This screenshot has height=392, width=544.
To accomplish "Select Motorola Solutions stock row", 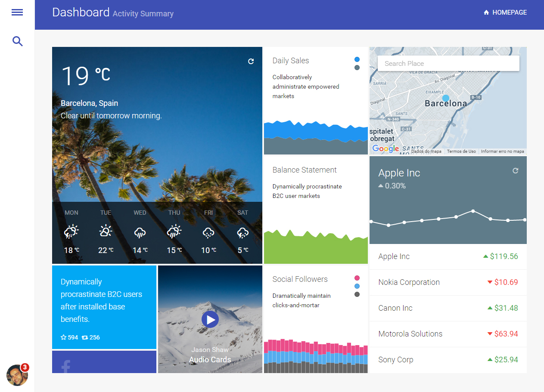I will 448,334.
